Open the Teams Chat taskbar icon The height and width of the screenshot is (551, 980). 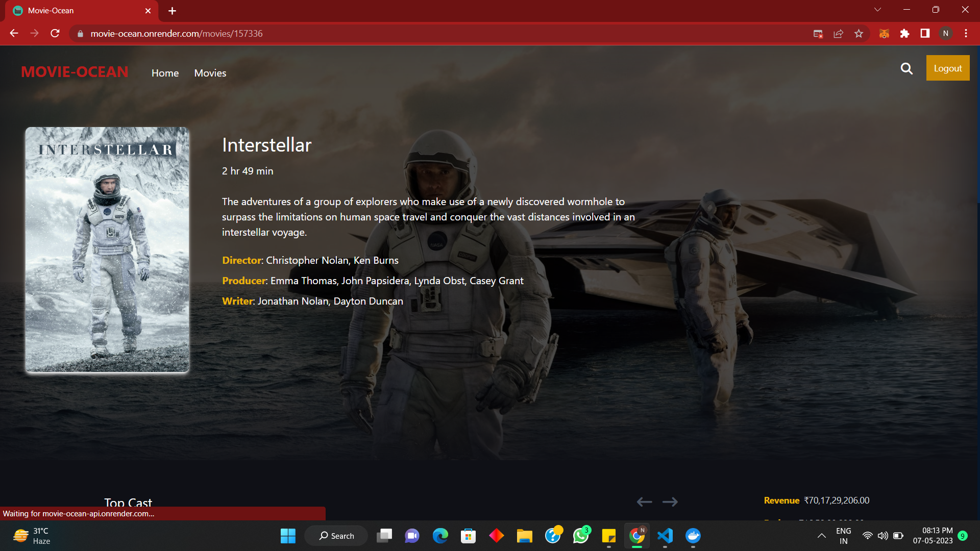412,536
